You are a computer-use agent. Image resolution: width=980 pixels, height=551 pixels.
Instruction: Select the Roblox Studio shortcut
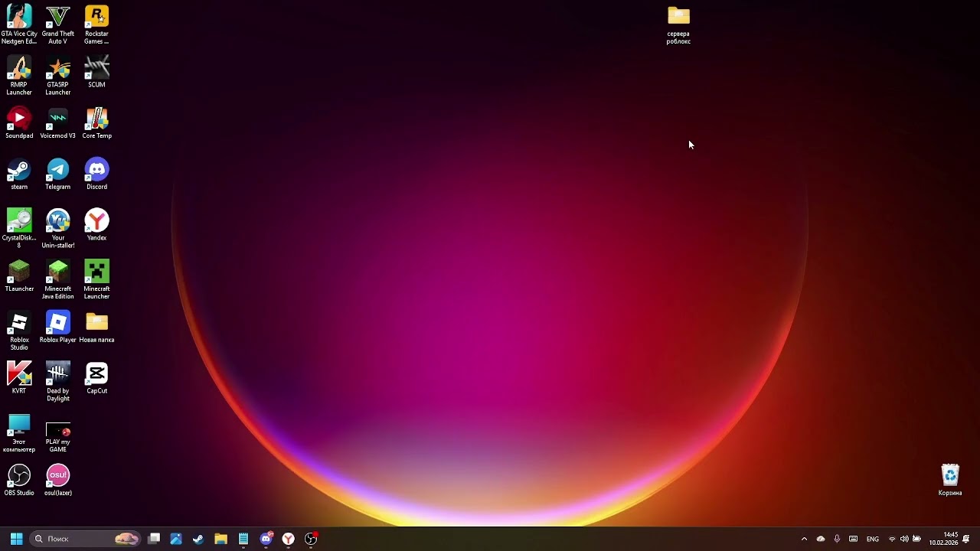[19, 331]
